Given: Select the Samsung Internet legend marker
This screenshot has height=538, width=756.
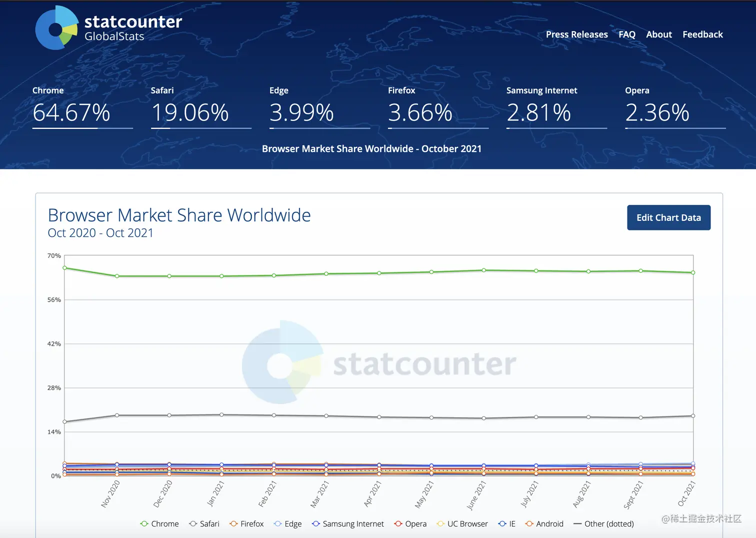Looking at the screenshot, I should (315, 524).
